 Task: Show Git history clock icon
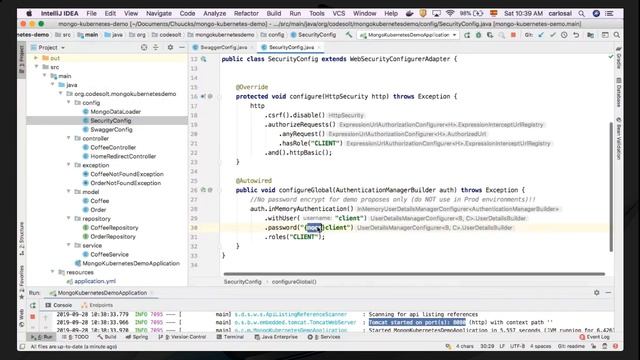coord(564,35)
